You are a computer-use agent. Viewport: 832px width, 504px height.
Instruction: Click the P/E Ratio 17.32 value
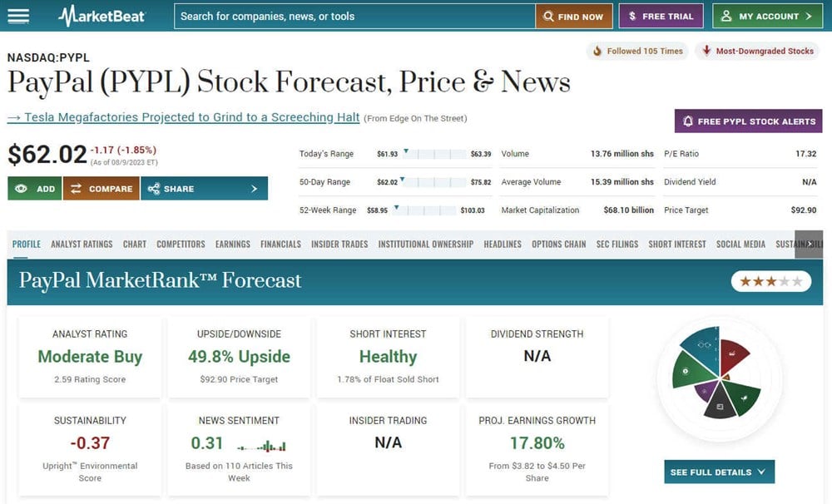[x=805, y=154]
